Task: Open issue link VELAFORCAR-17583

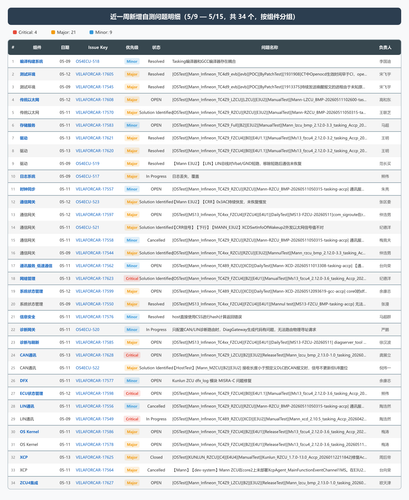Action: tap(95, 125)
